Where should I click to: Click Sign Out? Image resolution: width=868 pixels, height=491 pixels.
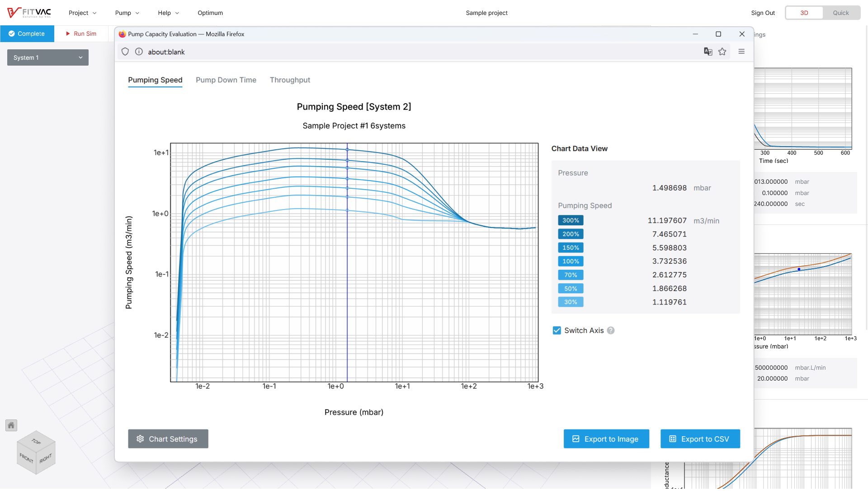(763, 13)
